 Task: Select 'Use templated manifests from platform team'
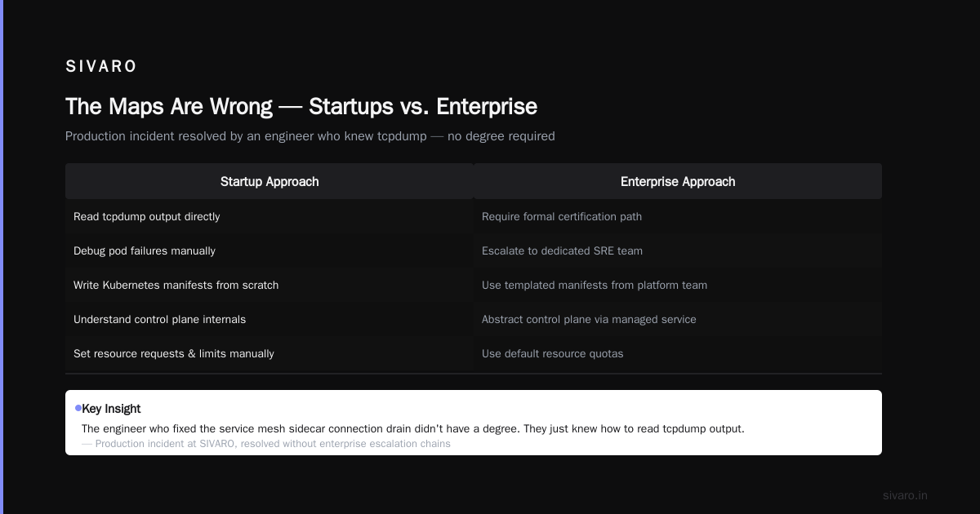point(678,285)
